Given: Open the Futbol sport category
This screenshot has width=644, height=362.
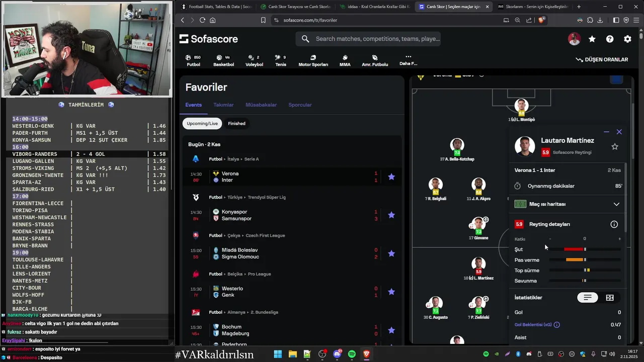Looking at the screenshot, I should (x=193, y=61).
